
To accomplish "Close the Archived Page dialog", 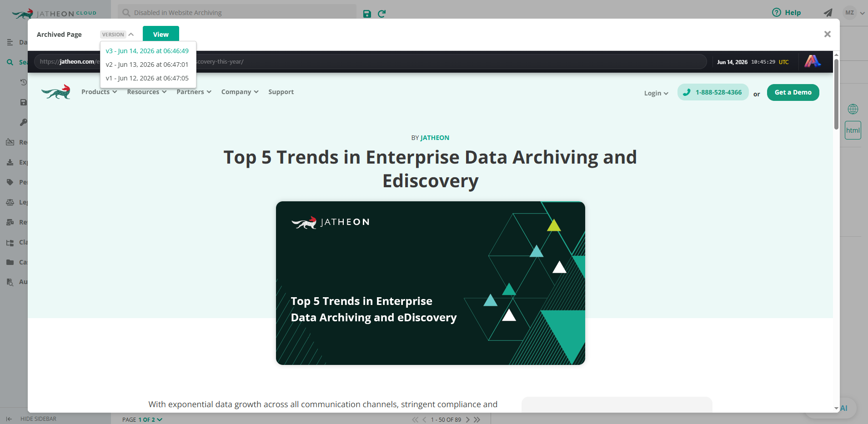I will pyautogui.click(x=828, y=34).
